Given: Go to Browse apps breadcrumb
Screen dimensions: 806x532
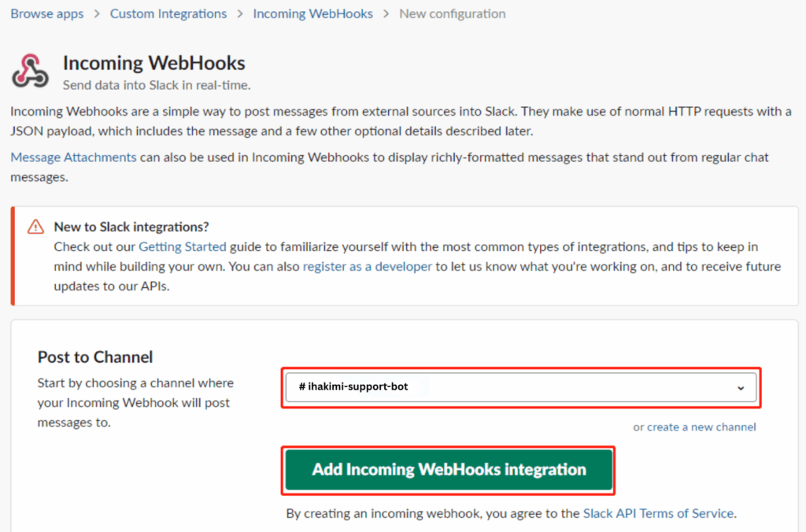Looking at the screenshot, I should (x=47, y=14).
